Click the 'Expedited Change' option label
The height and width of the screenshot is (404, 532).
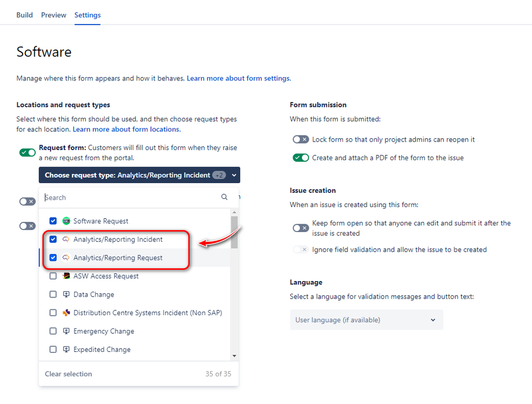click(102, 349)
